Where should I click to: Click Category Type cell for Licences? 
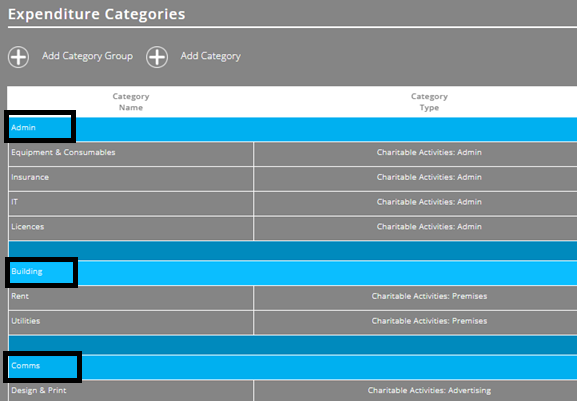click(x=415, y=228)
